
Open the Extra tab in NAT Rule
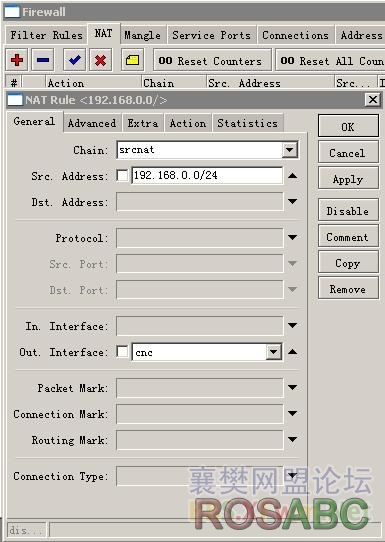143,123
